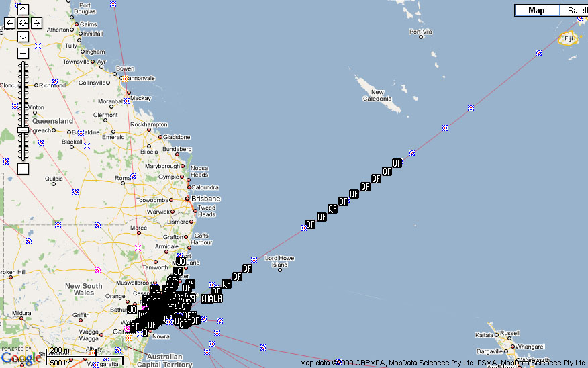Click the New Caledonia label
The width and height of the screenshot is (588, 368).
pyautogui.click(x=377, y=95)
